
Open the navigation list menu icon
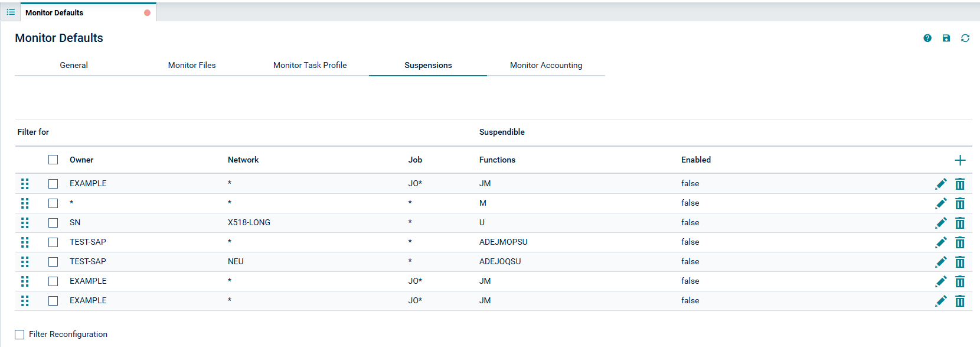tap(11, 12)
